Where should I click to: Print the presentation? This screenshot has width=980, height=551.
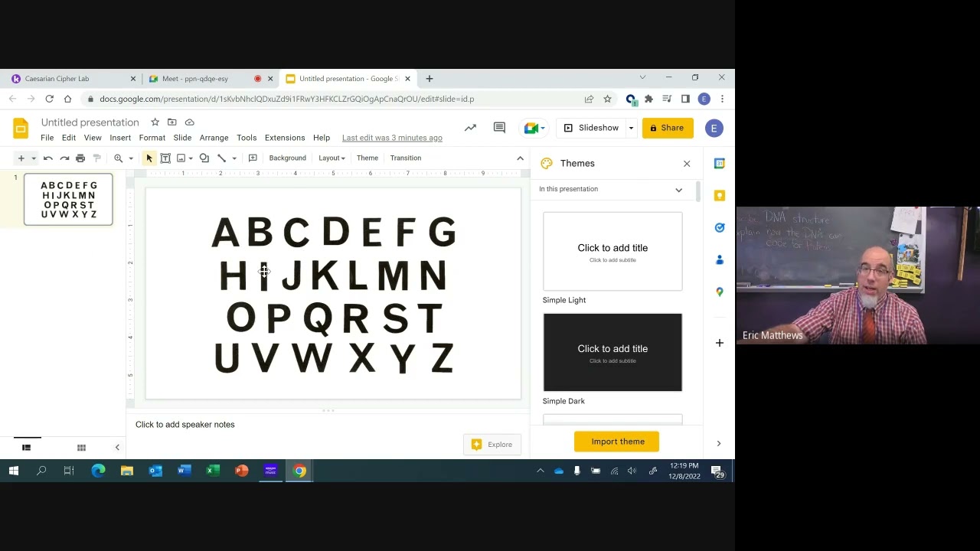[80, 158]
